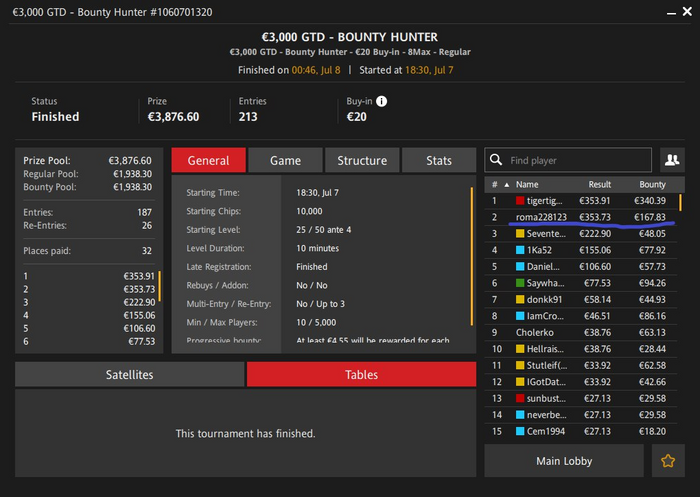Click Starting Chips value 10,000
This screenshot has height=497, width=700.
coord(309,211)
